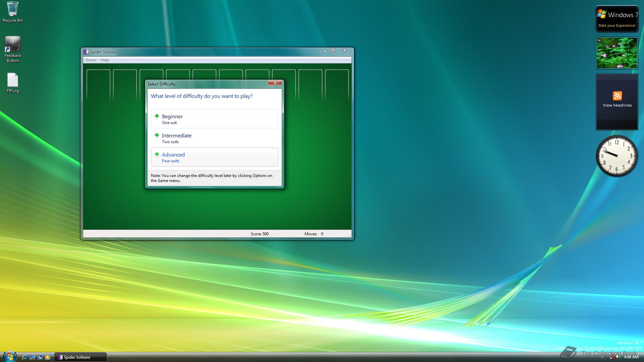Click the Windows 7 flag gadget logo

click(601, 14)
